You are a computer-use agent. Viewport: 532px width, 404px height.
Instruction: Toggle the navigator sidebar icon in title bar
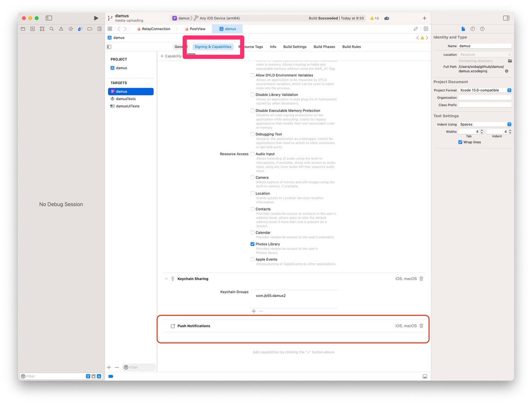[x=49, y=18]
